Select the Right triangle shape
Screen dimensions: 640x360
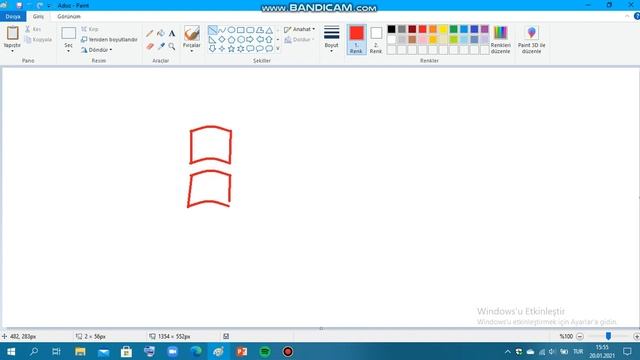pyautogui.click(x=212, y=40)
